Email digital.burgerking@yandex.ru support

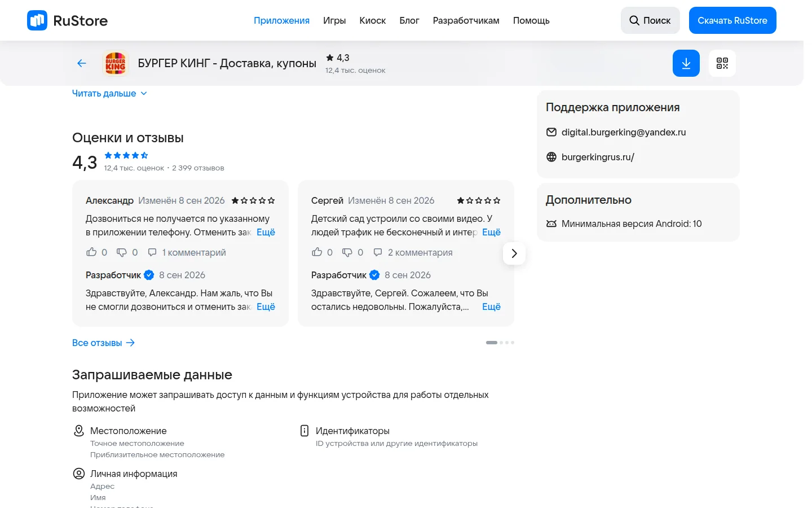(624, 132)
